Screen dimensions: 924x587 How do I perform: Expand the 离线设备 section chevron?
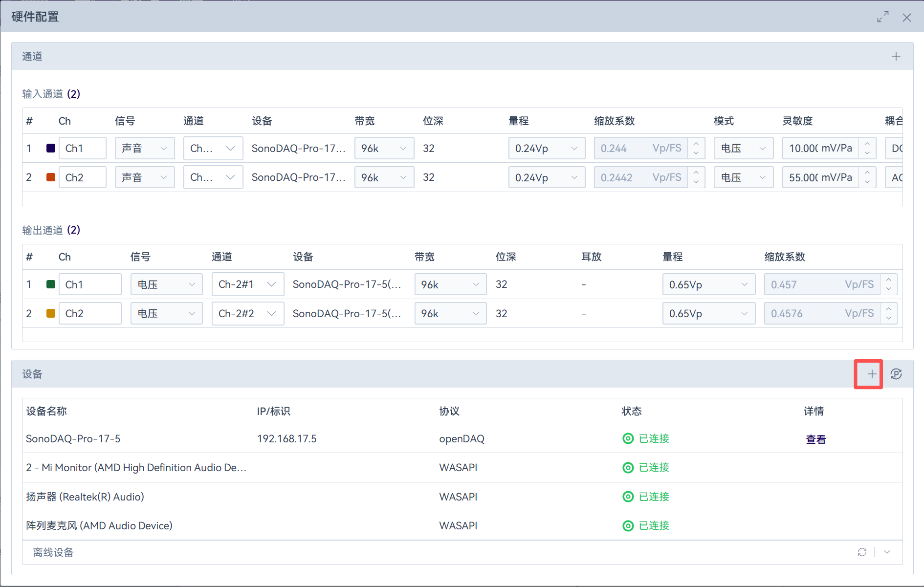[x=887, y=552]
